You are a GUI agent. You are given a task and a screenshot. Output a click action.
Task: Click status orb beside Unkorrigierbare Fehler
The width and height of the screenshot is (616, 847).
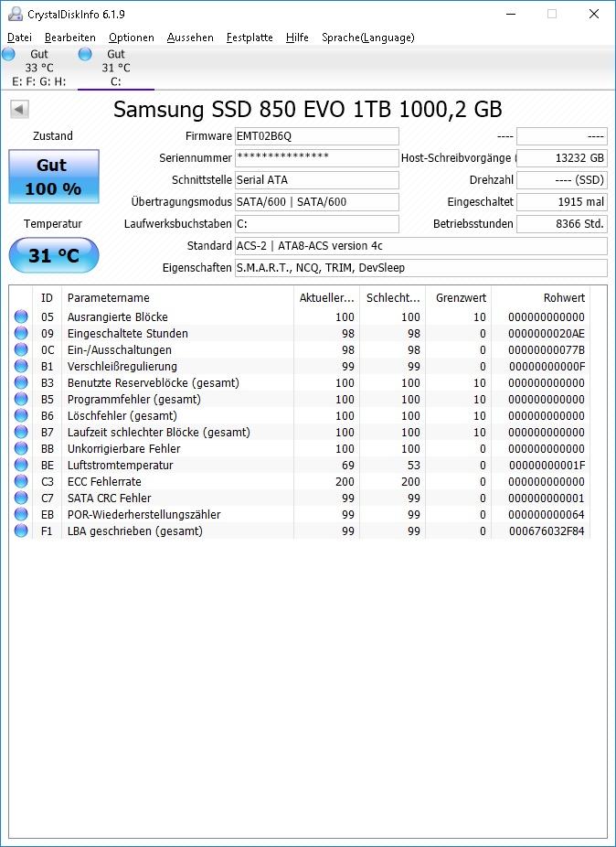pyautogui.click(x=21, y=449)
